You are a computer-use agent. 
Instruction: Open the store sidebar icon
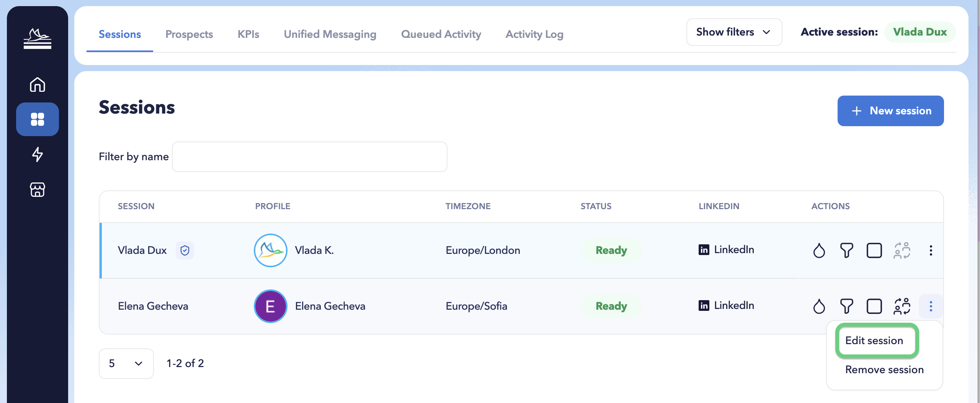click(38, 189)
